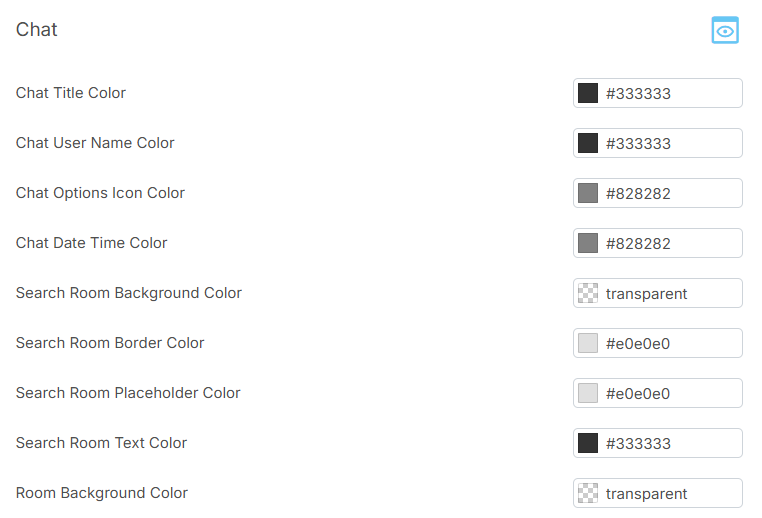Open the Chat Options Icon Color swatch
This screenshot has width=762, height=518.
pyautogui.click(x=588, y=193)
